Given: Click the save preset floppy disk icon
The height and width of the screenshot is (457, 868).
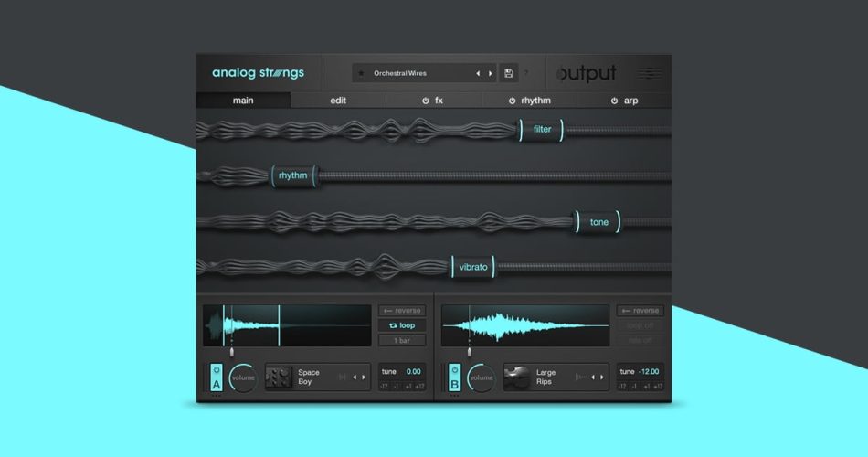Looking at the screenshot, I should coord(509,73).
